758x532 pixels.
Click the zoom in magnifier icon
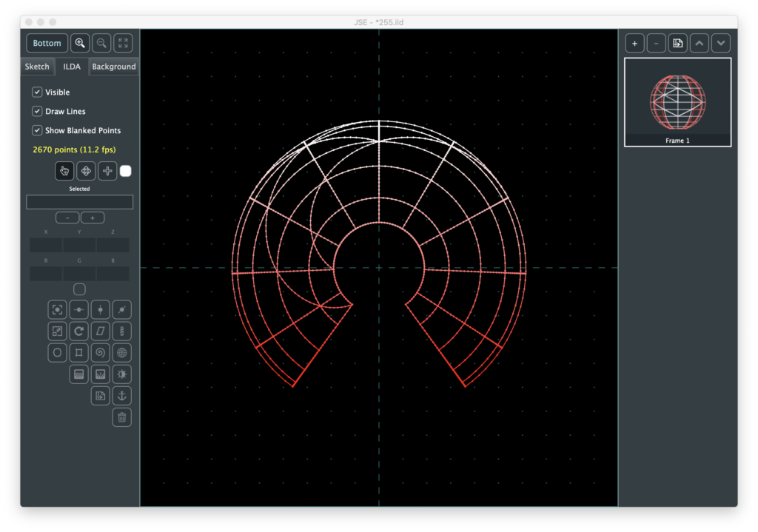pyautogui.click(x=80, y=43)
